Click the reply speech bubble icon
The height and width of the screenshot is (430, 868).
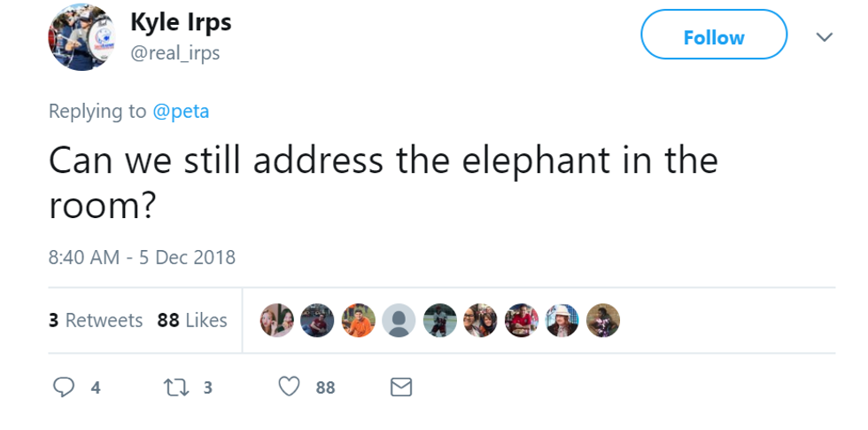point(64,387)
